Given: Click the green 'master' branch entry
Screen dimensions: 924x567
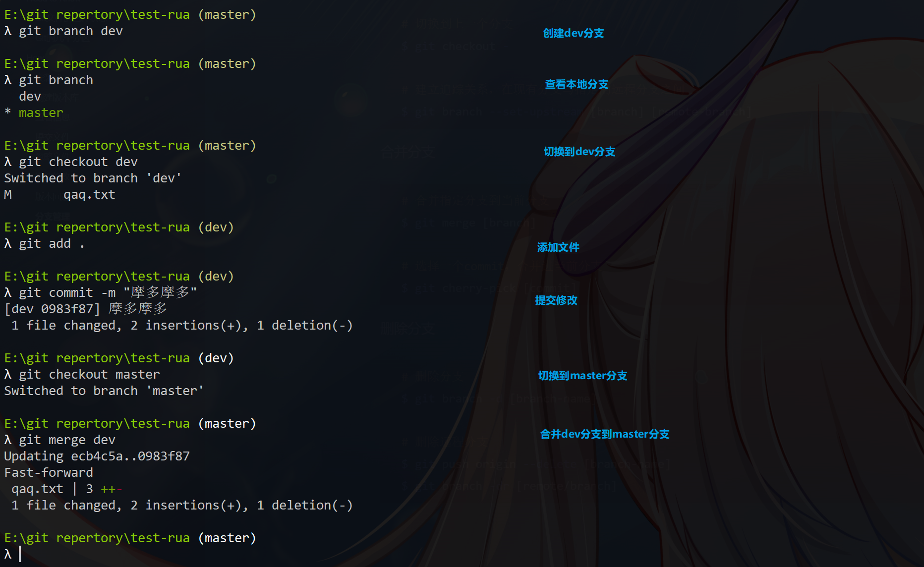Looking at the screenshot, I should (41, 113).
